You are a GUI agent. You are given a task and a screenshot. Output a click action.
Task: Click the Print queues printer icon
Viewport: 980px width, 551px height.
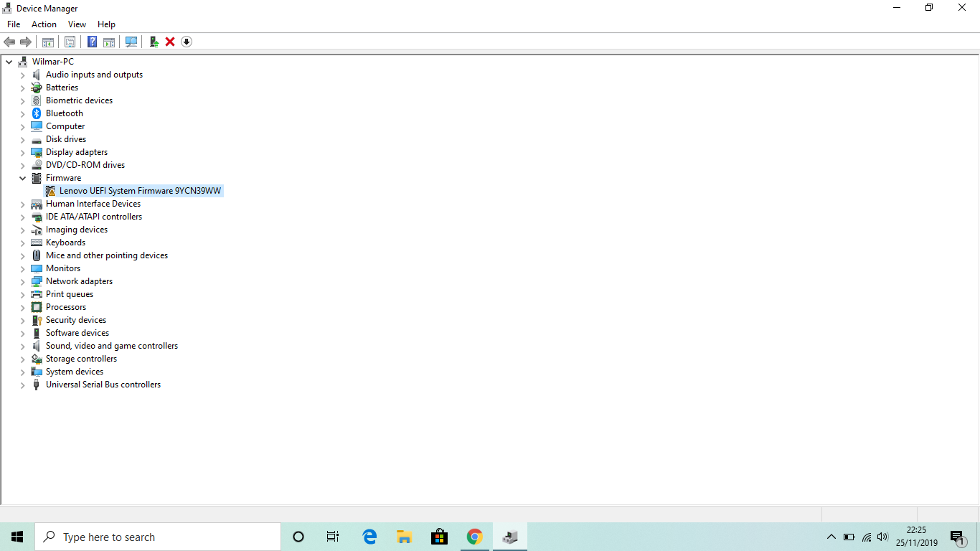[x=37, y=294]
